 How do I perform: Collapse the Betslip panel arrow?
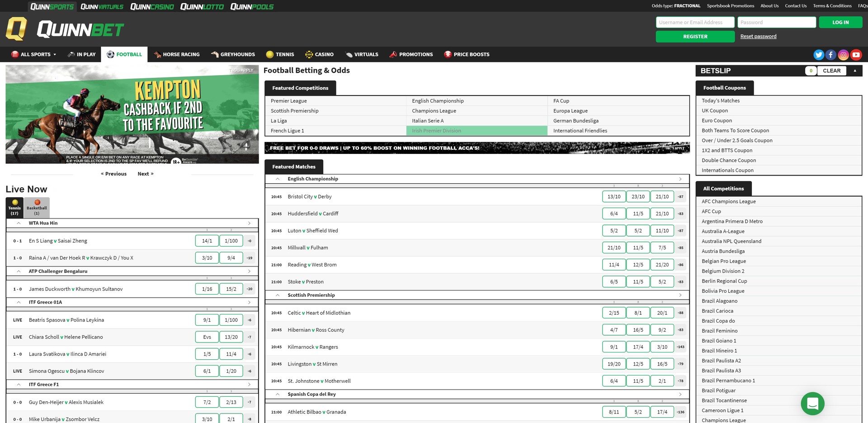[855, 71]
